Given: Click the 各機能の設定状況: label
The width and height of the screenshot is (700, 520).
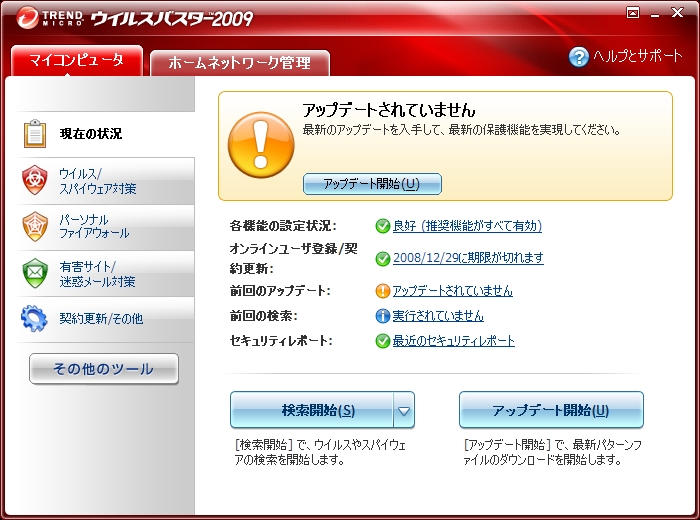Looking at the screenshot, I should click(x=283, y=226).
